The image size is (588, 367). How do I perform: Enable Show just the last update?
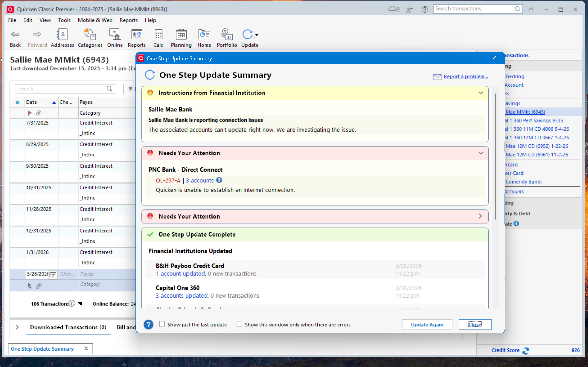(x=162, y=324)
